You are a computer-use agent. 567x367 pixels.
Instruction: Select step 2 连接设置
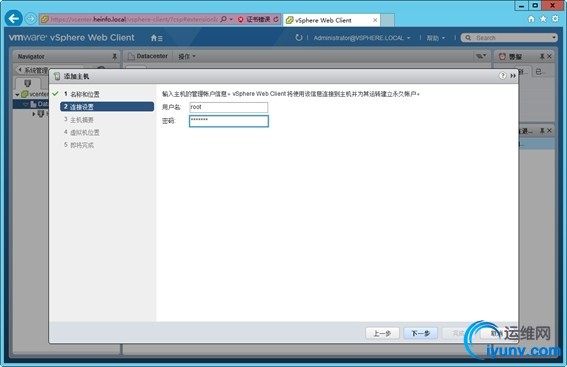point(107,107)
